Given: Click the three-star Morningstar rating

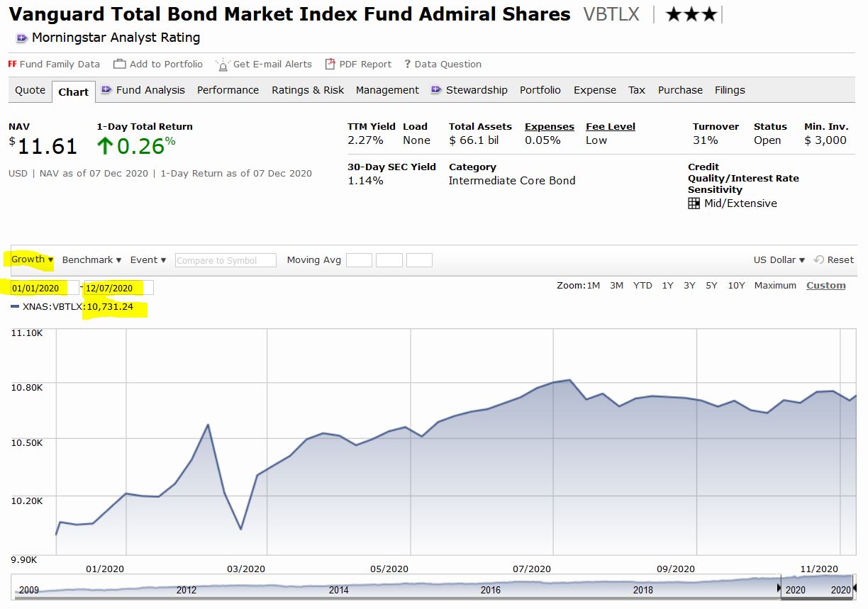Looking at the screenshot, I should point(692,15).
